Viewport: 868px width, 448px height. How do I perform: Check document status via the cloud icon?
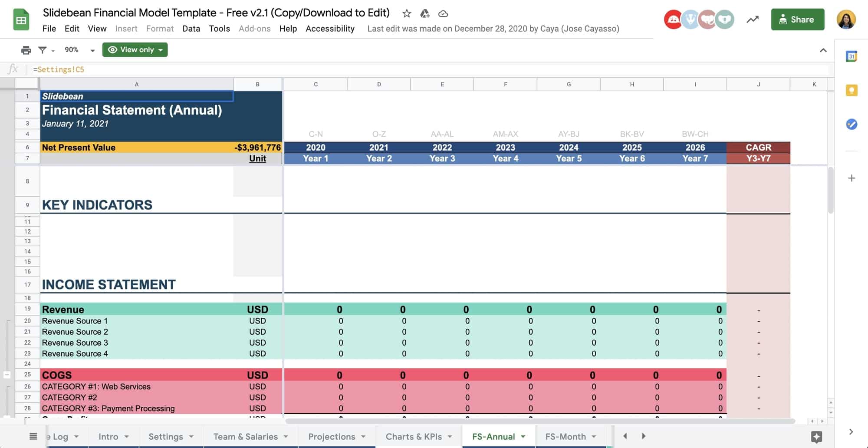point(443,13)
